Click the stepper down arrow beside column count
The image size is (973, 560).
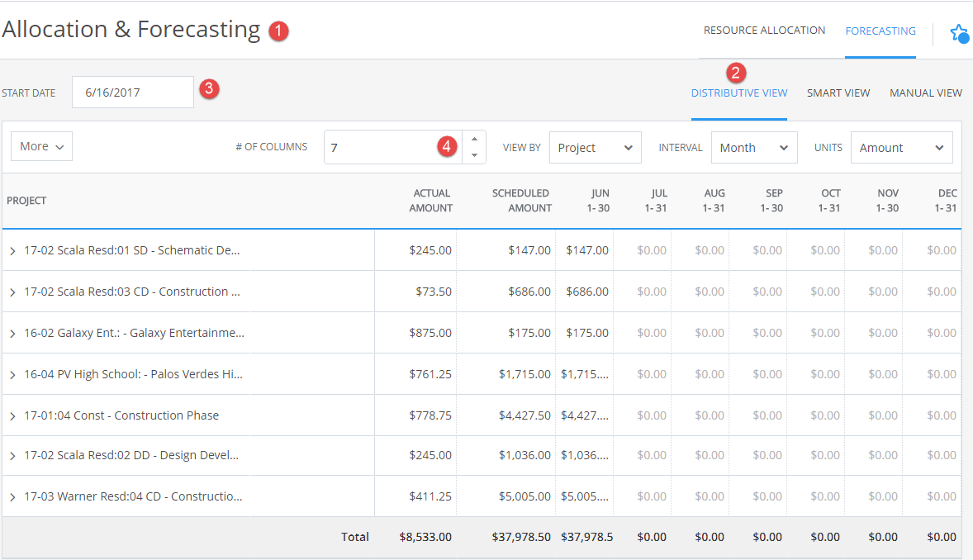click(x=474, y=154)
